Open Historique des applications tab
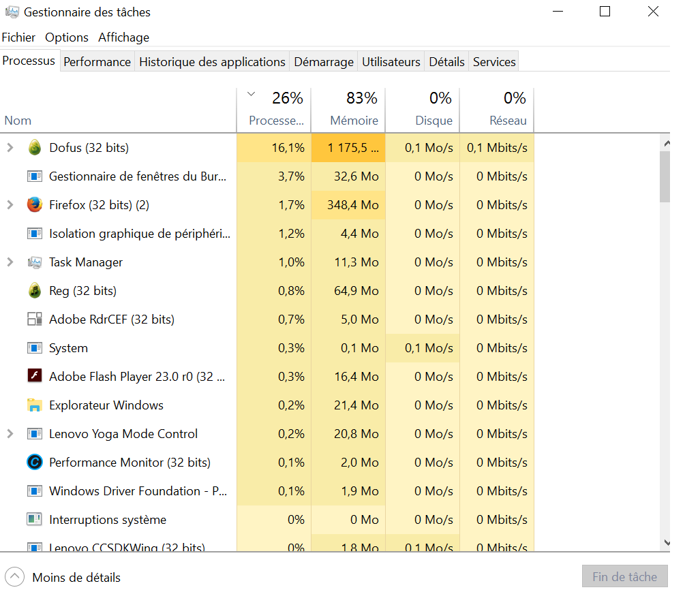The width and height of the screenshot is (700, 592). (x=212, y=61)
